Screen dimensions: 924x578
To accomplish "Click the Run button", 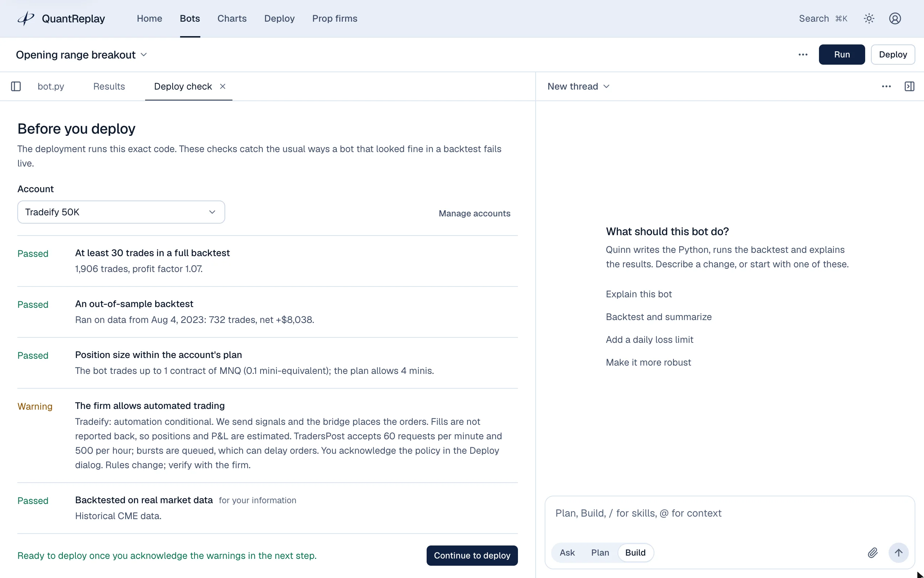I will point(842,55).
